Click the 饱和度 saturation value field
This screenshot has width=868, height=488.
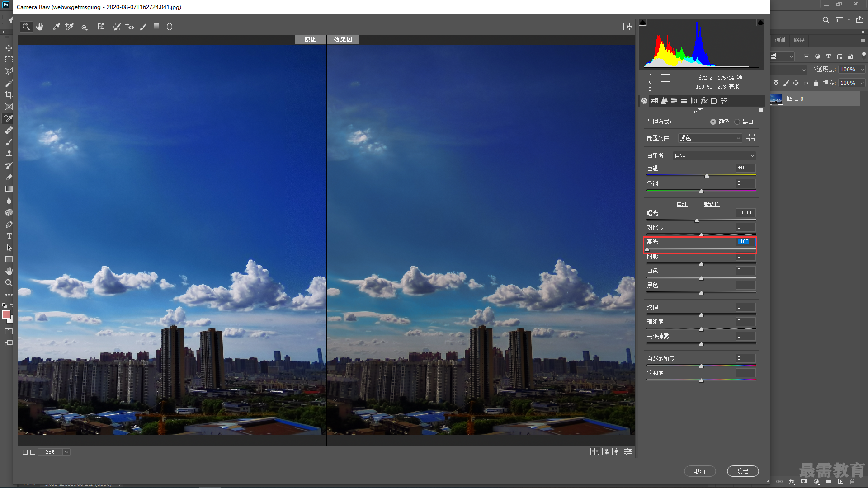(x=746, y=372)
